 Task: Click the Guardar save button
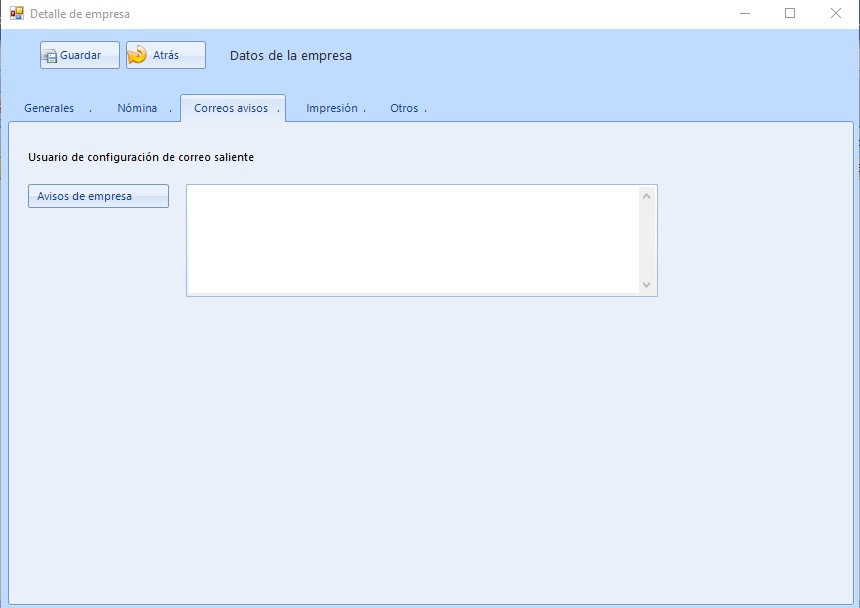coord(80,55)
